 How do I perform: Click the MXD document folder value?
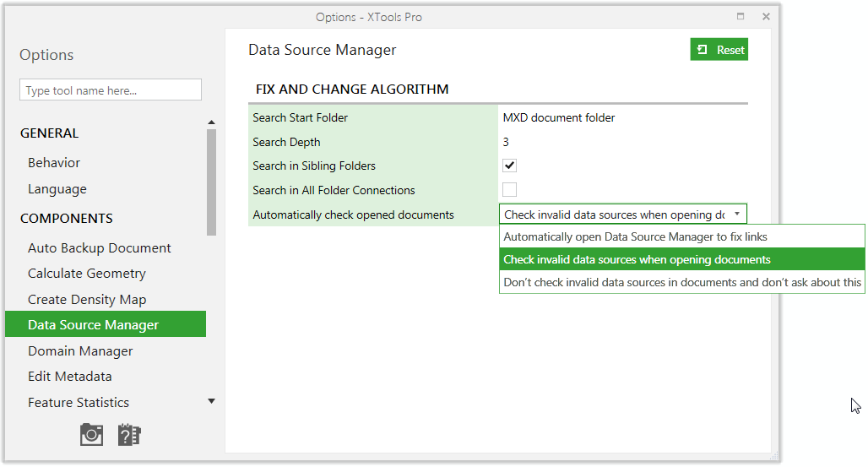[559, 117]
